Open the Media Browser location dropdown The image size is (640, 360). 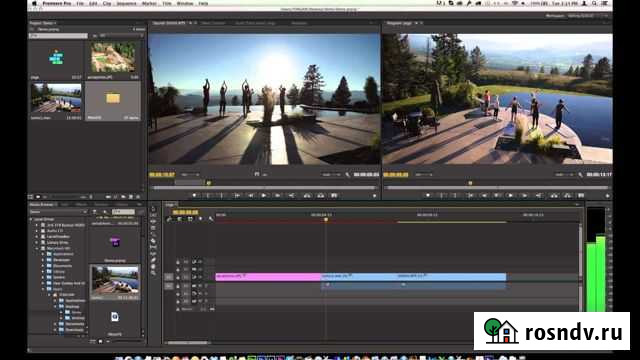[x=58, y=212]
